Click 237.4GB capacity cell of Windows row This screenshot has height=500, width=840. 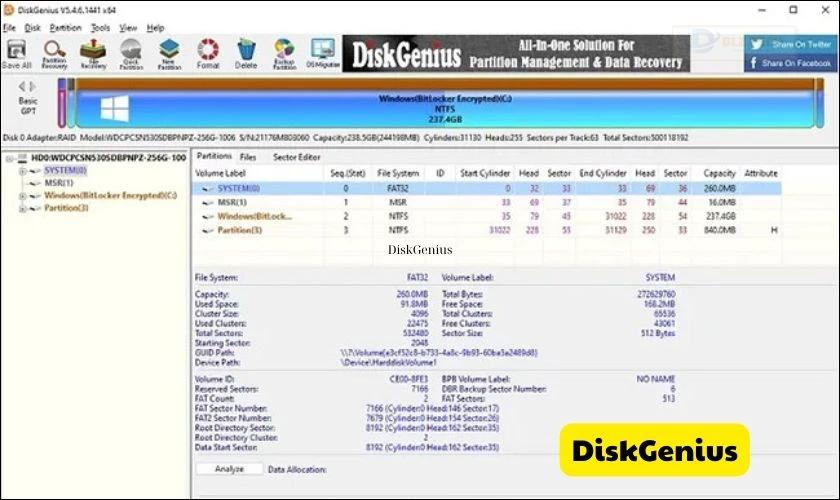point(721,217)
